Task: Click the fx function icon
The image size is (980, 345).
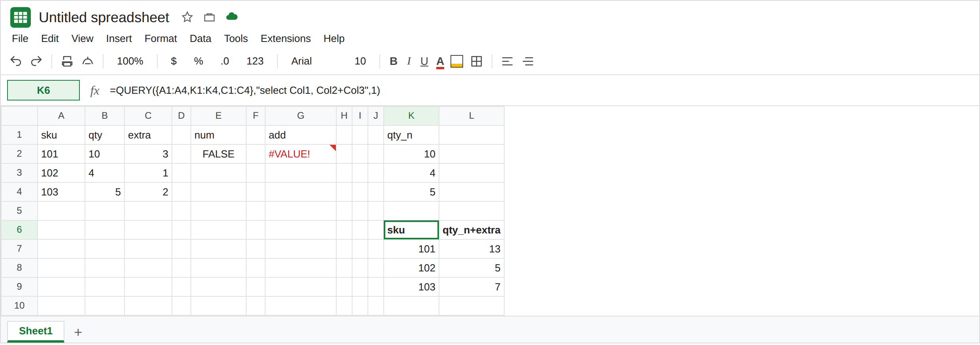Action: 94,91
